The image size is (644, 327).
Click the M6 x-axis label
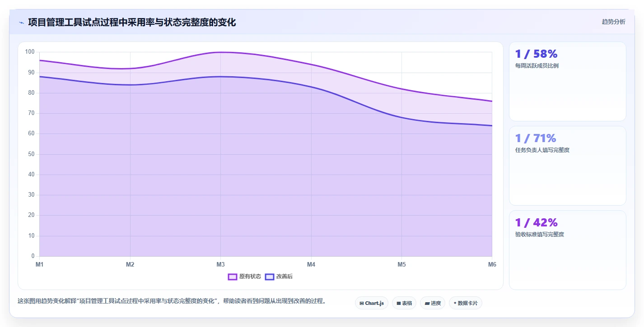pyautogui.click(x=492, y=264)
